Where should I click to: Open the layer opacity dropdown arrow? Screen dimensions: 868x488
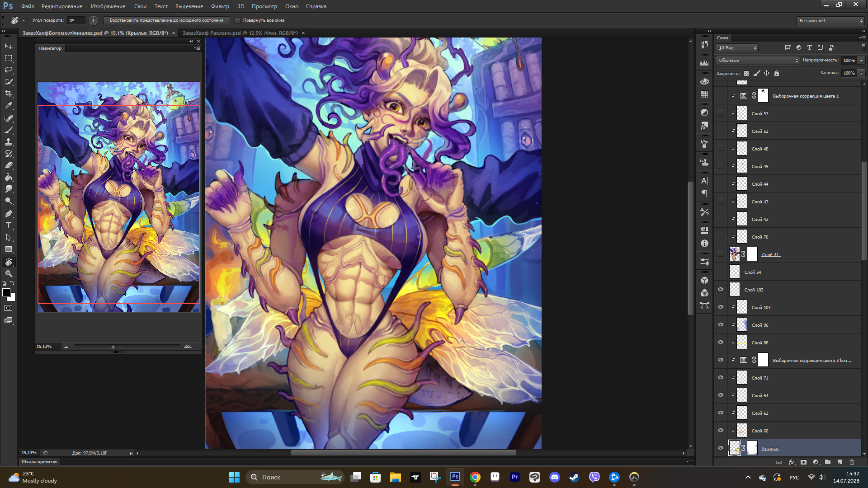point(861,60)
